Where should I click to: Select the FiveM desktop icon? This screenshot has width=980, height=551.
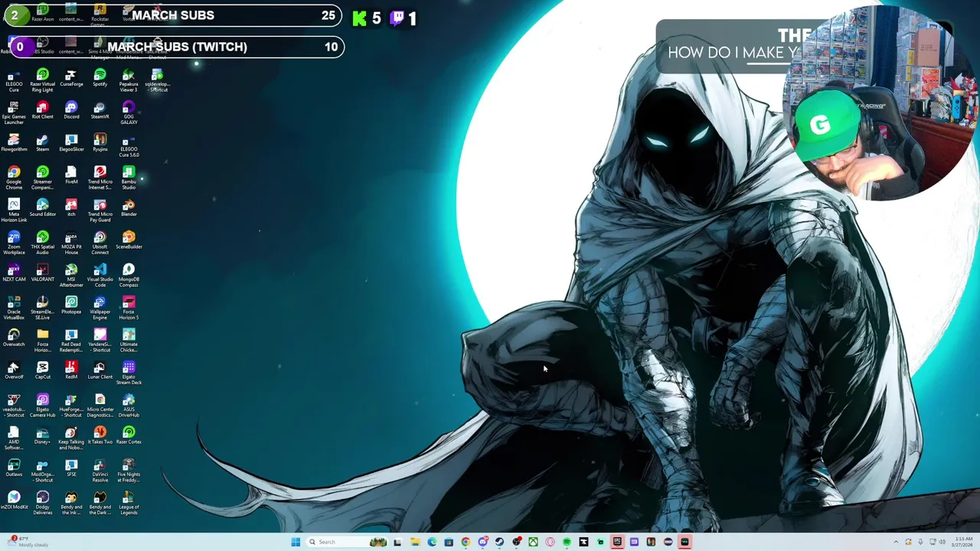[x=71, y=175]
